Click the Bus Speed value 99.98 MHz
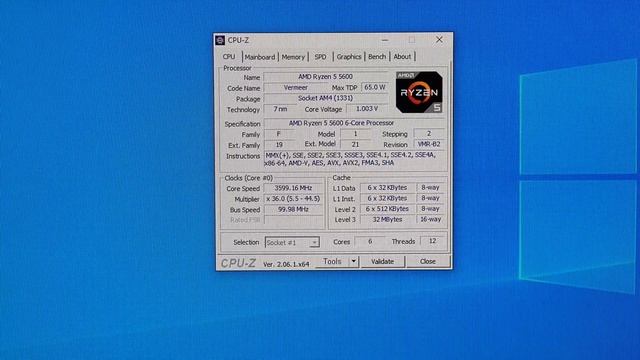This screenshot has height=360, width=640. pos(293,209)
